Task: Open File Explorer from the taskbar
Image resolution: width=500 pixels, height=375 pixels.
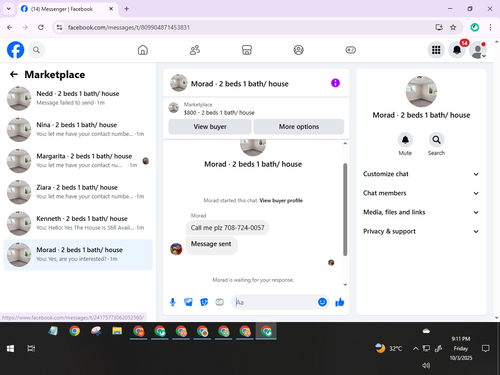Action: [117, 331]
